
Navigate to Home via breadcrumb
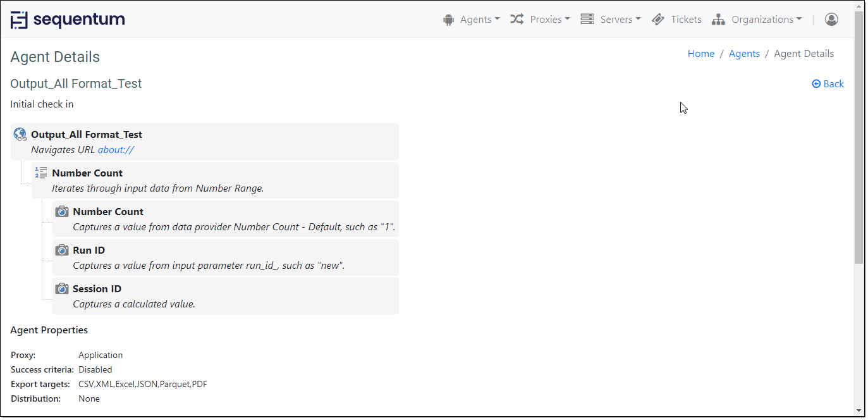pyautogui.click(x=700, y=53)
